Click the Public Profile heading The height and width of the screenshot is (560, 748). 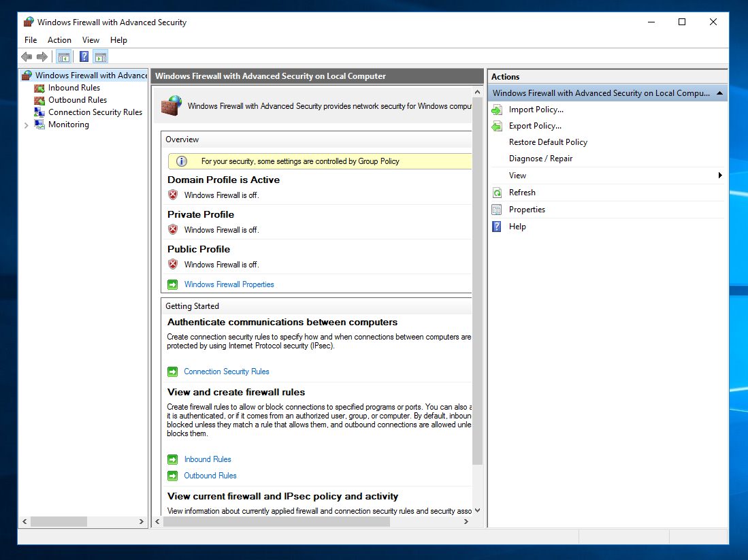click(199, 250)
